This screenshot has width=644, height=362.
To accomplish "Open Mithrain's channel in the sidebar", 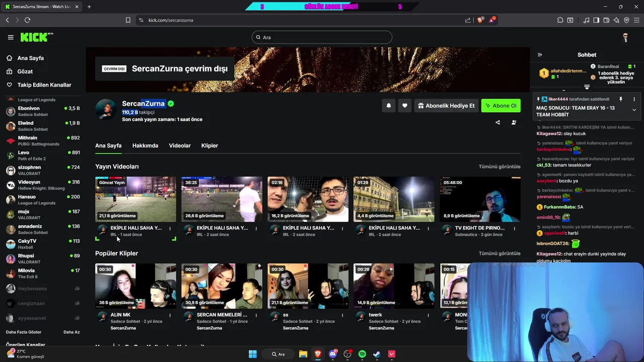I will click(43, 141).
